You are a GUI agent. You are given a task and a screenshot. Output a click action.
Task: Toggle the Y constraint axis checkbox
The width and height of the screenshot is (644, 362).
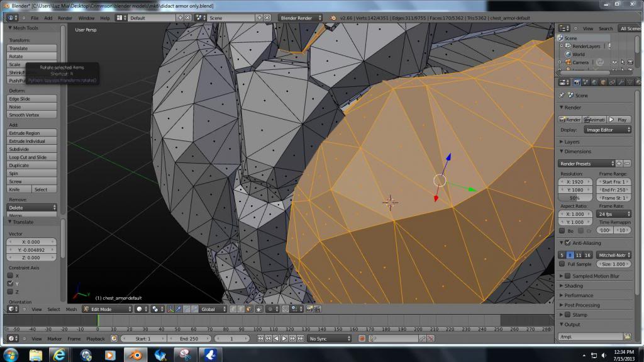(x=10, y=284)
